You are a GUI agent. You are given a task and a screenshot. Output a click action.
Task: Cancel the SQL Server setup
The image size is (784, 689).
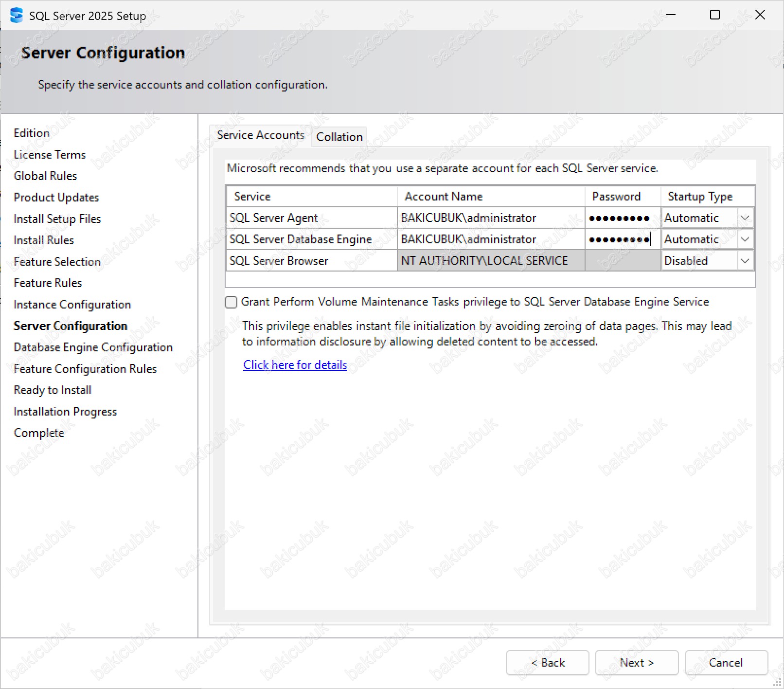(x=726, y=663)
